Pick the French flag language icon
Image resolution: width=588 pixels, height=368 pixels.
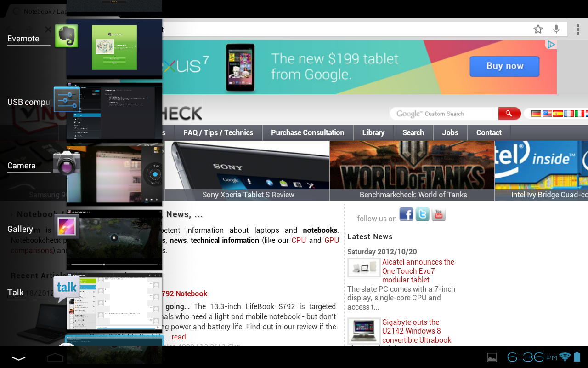pyautogui.click(x=569, y=114)
